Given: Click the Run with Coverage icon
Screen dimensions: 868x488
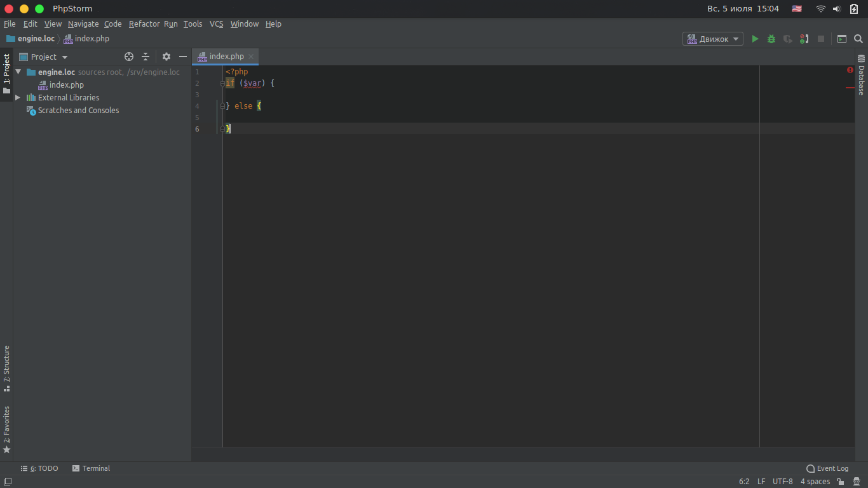Looking at the screenshot, I should click(788, 39).
